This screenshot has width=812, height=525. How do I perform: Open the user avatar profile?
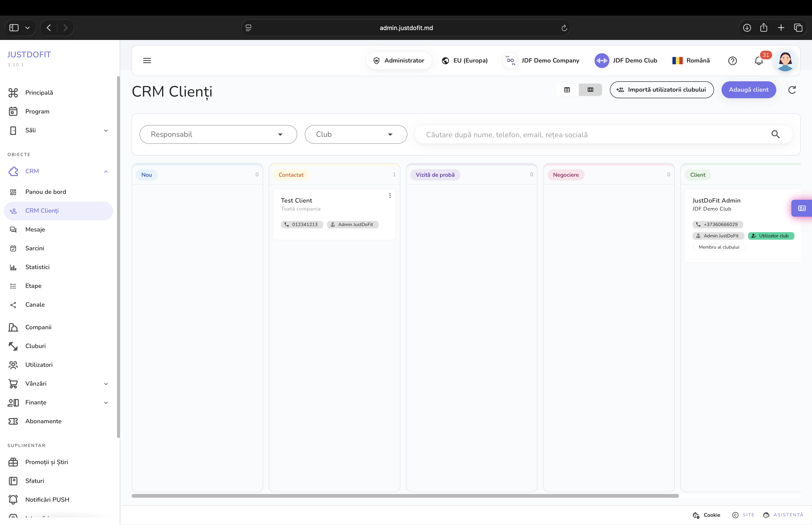coord(785,61)
